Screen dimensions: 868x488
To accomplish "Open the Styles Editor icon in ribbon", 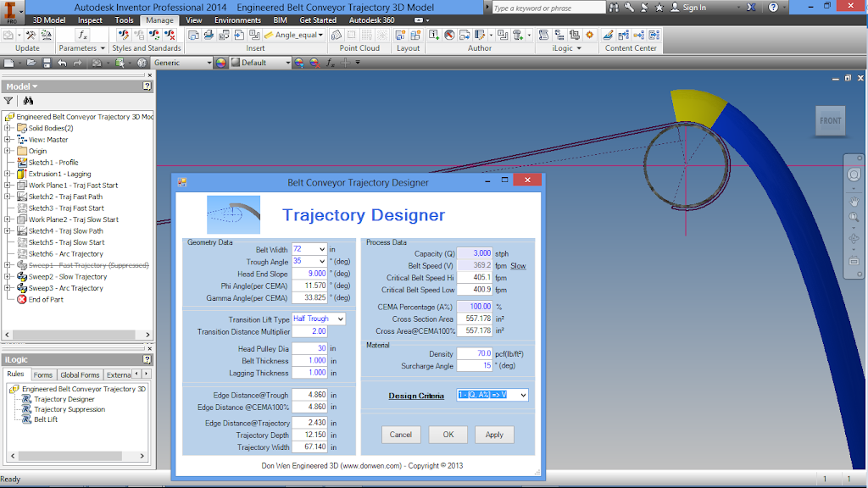I will tap(124, 35).
